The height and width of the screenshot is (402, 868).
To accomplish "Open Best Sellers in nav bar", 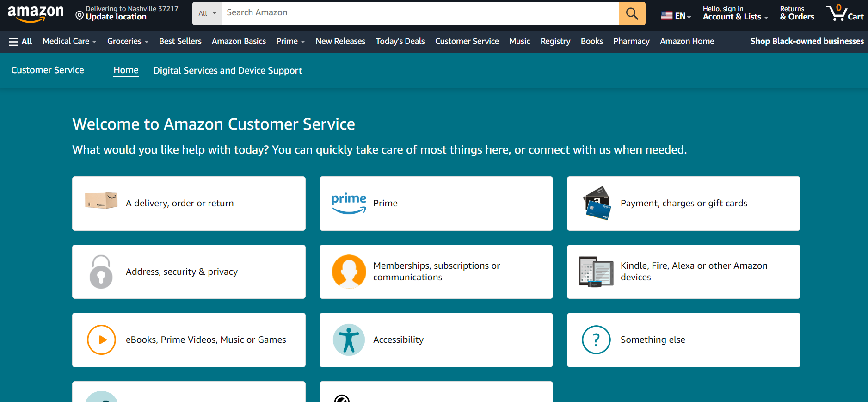I will coord(180,41).
